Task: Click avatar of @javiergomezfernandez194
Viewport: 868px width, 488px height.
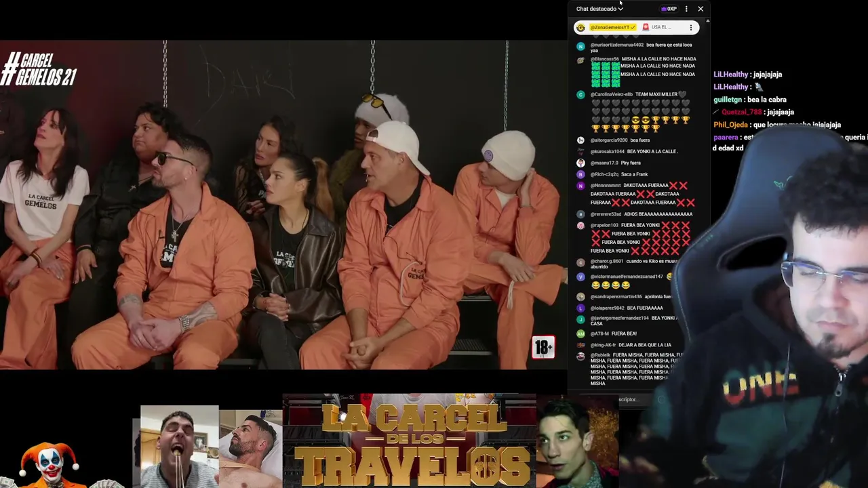Action: [x=580, y=319]
